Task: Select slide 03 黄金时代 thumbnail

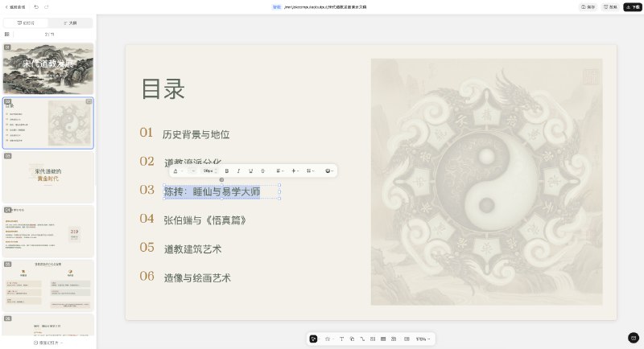Action: click(48, 177)
